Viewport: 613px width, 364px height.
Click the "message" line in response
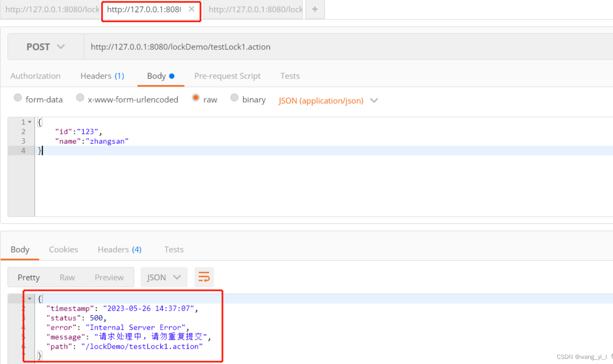click(128, 337)
